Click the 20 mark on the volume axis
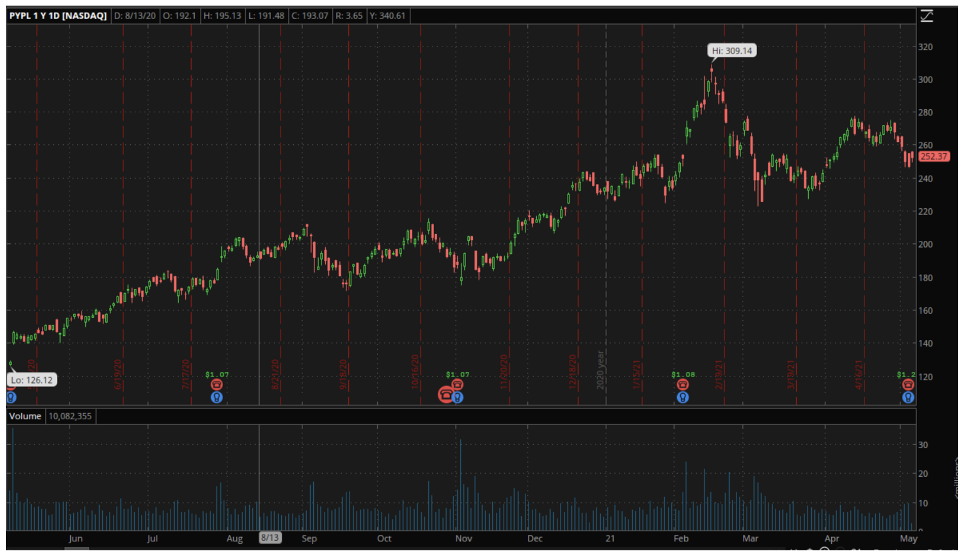Image resolution: width=970 pixels, height=560 pixels. tap(923, 474)
